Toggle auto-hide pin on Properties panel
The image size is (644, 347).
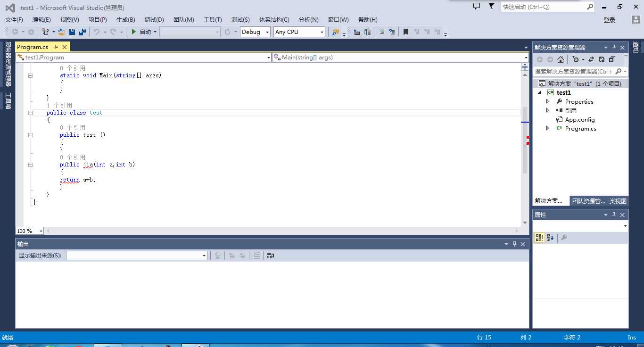(614, 215)
